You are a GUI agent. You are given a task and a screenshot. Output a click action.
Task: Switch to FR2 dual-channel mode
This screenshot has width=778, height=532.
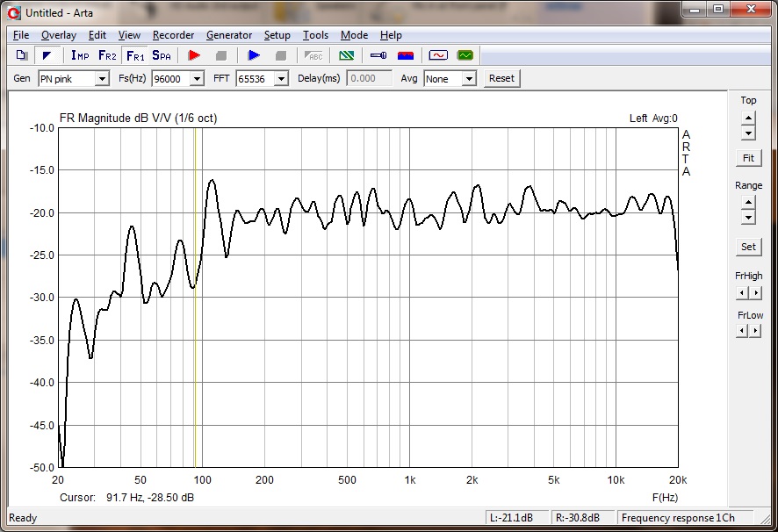[107, 55]
